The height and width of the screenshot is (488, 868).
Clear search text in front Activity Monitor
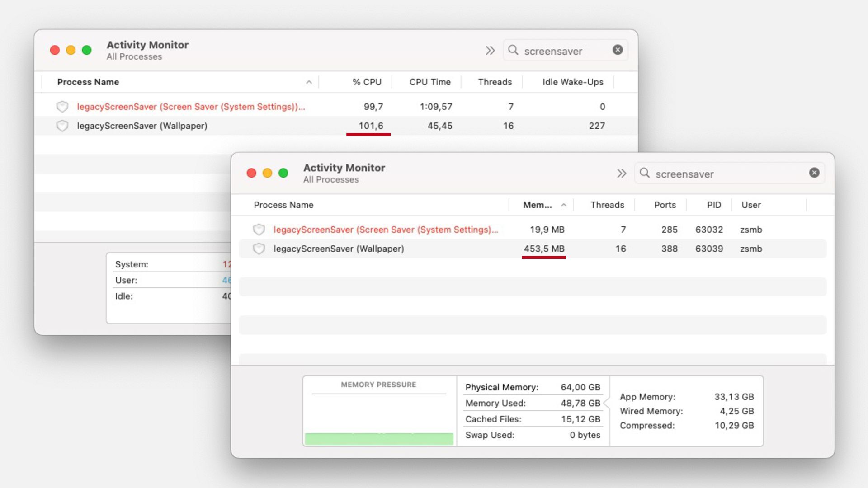814,173
